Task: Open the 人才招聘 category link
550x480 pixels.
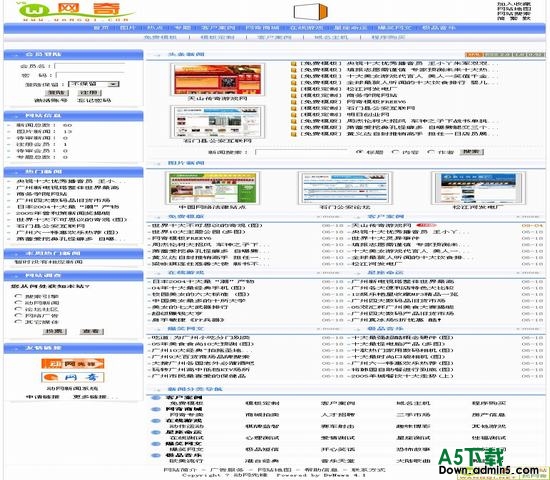Action: point(338,415)
